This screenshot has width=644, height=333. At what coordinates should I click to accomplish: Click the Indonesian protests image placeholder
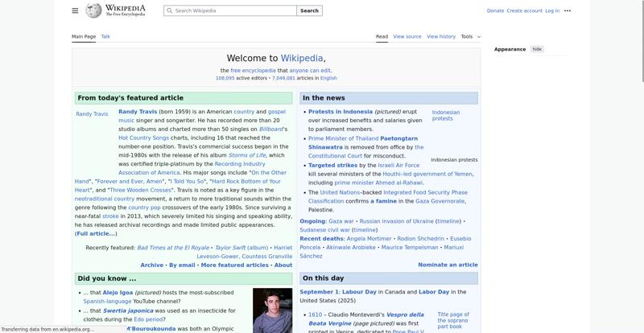(x=446, y=115)
